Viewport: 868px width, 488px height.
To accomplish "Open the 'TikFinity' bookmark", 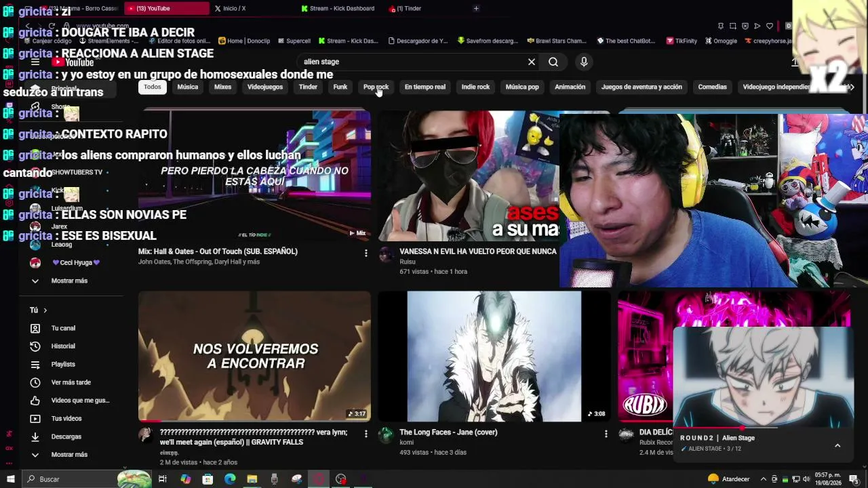I will pyautogui.click(x=682, y=41).
